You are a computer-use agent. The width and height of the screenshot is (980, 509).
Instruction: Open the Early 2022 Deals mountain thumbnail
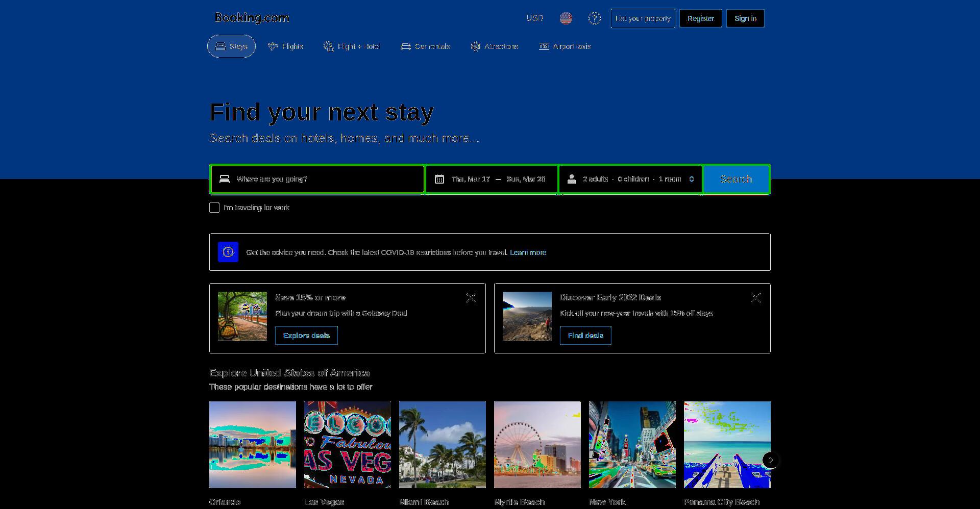click(527, 316)
